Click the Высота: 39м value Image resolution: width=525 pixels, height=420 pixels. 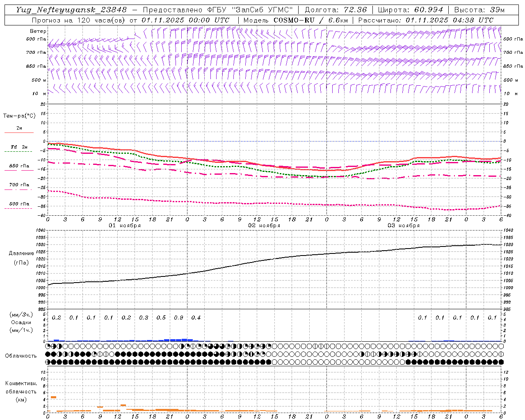tap(479, 10)
